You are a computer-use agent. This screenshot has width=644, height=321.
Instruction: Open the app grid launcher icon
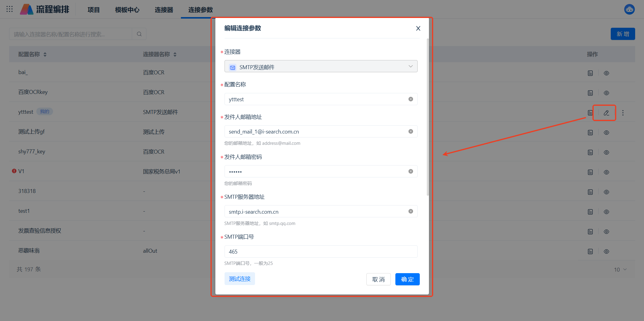click(x=9, y=9)
